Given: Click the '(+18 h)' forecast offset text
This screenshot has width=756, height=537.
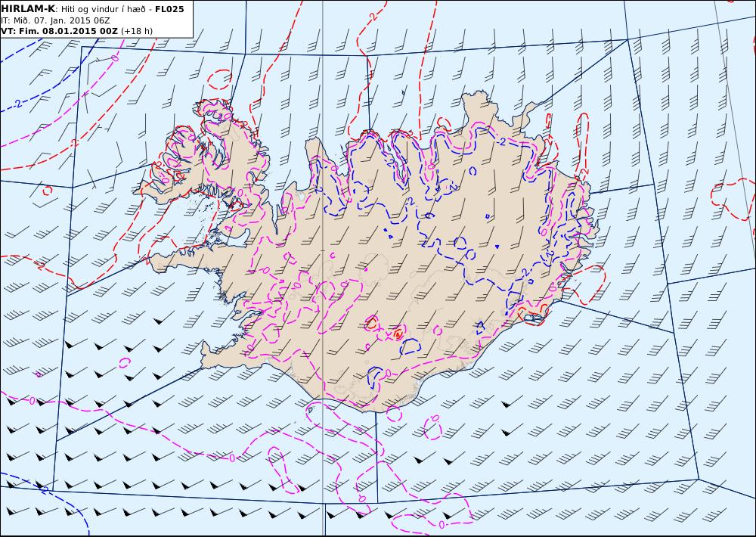Looking at the screenshot, I should (136, 31).
